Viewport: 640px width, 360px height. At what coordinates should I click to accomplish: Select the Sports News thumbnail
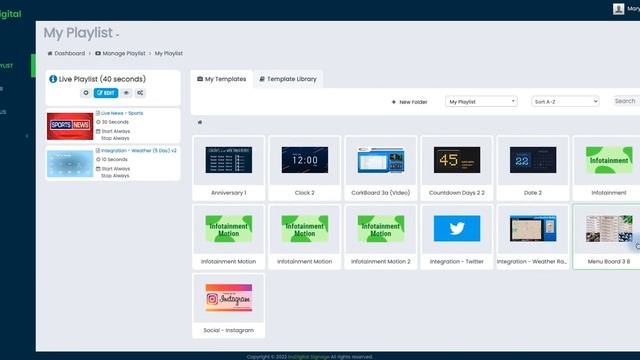(x=70, y=126)
